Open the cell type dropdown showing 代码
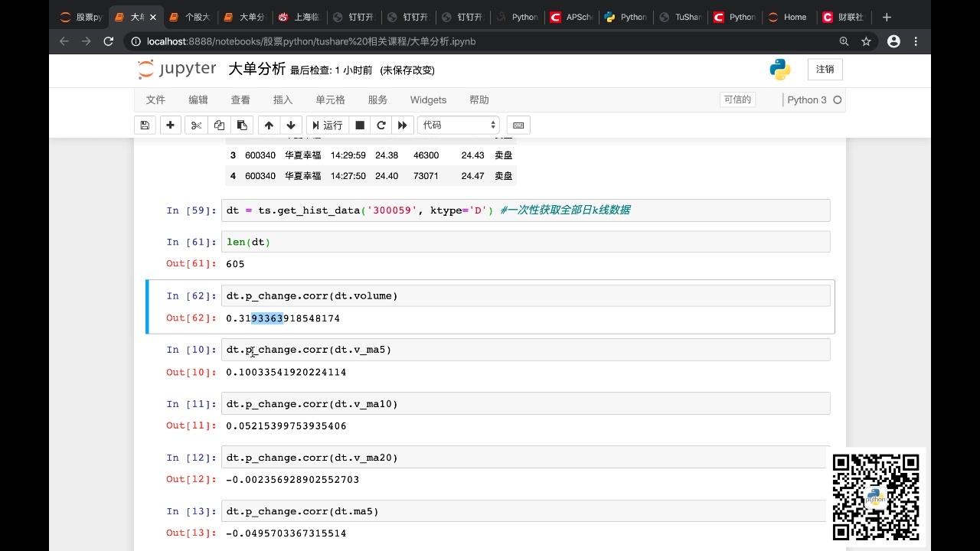This screenshot has width=980, height=551. 458,125
